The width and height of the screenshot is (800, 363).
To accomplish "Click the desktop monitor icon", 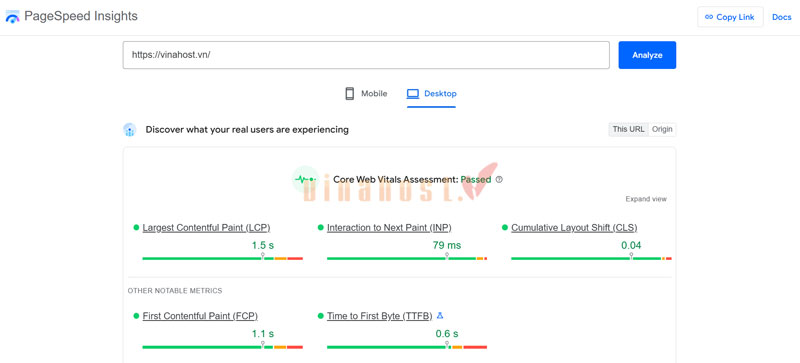I will [412, 94].
